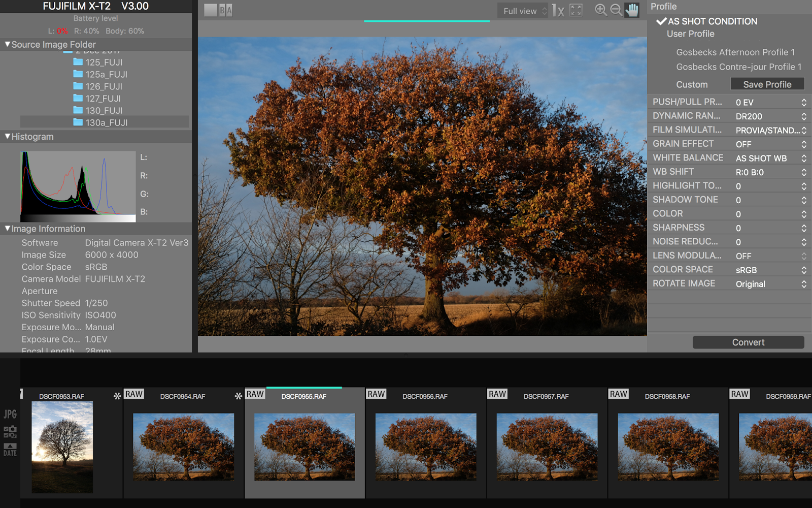812x508 pixels.
Task: Open the NOISE REDUCTION value dropdown
Action: [770, 242]
